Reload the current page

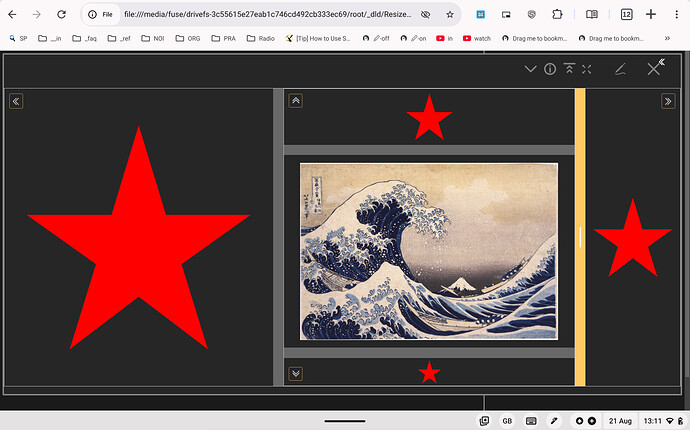[61, 15]
